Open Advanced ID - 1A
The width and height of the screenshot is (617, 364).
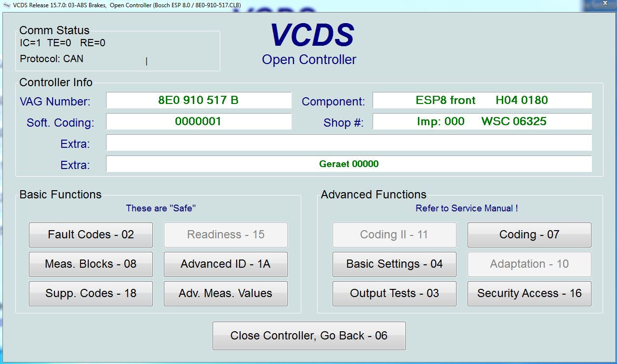[226, 264]
